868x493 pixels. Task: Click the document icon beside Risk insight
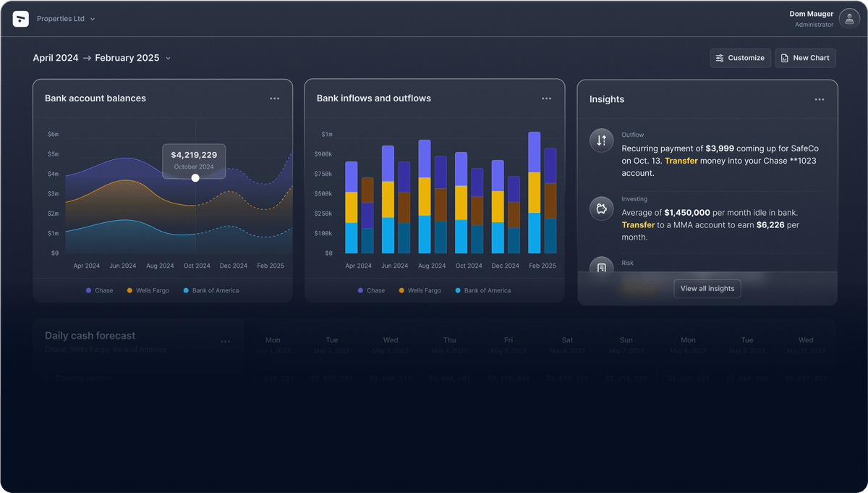pos(601,267)
